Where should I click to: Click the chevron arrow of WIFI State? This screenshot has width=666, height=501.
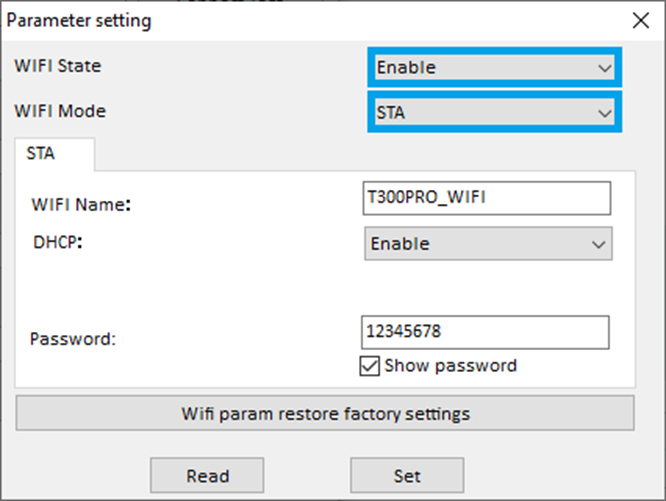click(x=603, y=68)
